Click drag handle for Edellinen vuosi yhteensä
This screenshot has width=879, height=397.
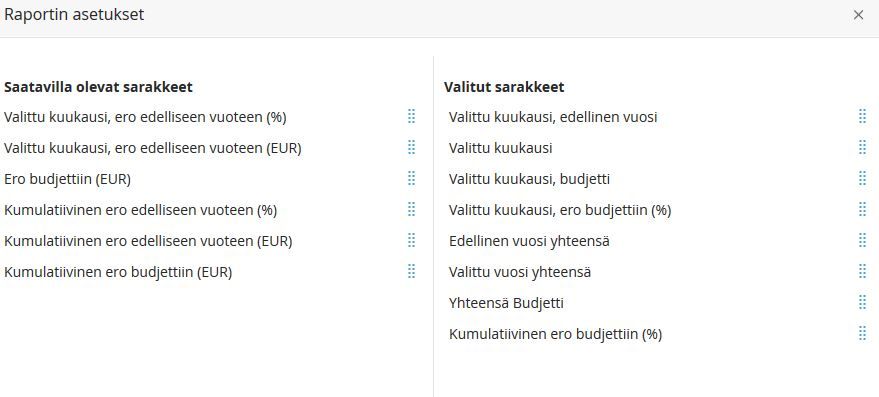(x=863, y=241)
